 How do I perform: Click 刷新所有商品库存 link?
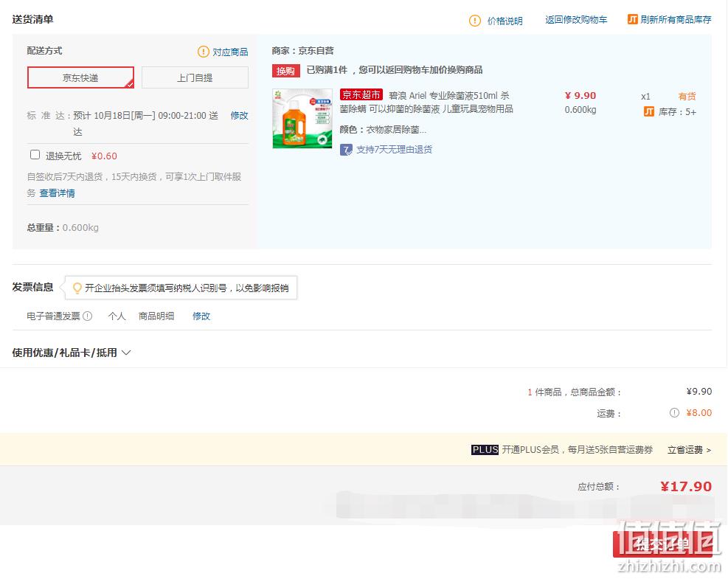[676, 19]
